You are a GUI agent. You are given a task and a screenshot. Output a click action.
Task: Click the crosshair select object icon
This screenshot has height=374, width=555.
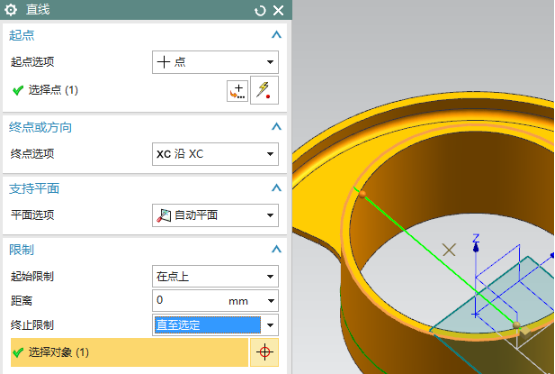pyautogui.click(x=264, y=352)
